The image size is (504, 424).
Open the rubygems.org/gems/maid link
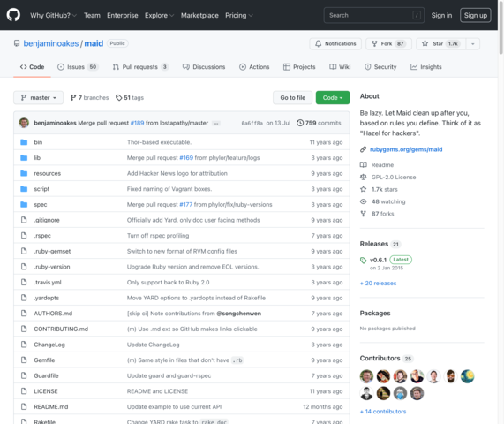click(x=406, y=149)
